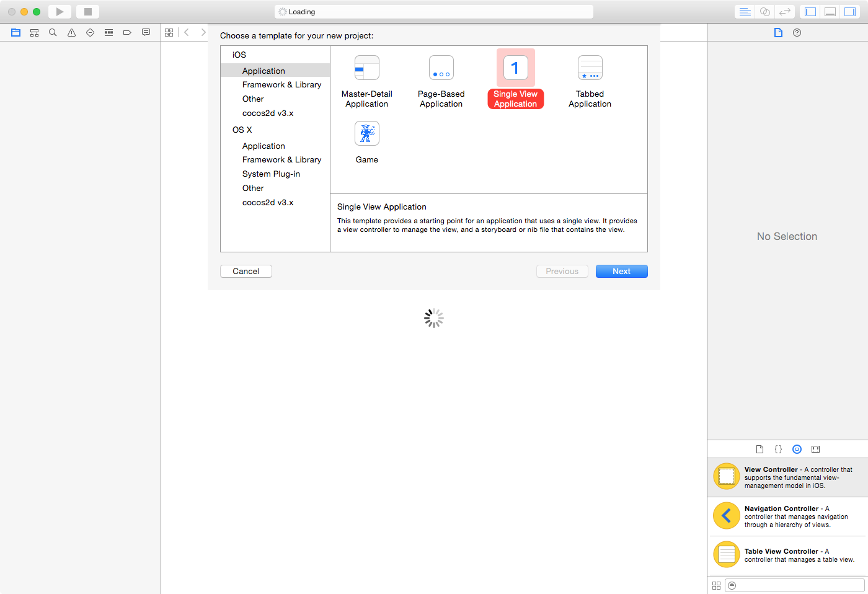Click the related items grid icon

[x=169, y=33]
